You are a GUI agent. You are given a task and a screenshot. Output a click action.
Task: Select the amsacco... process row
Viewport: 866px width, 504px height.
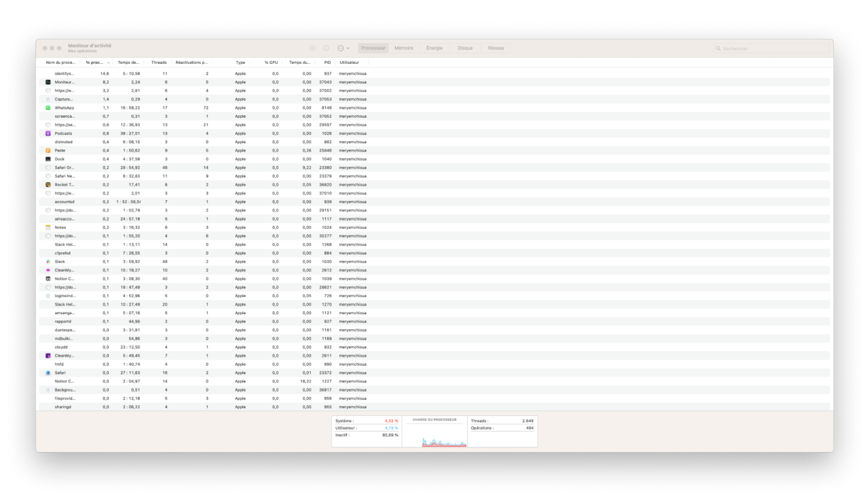tap(435, 219)
